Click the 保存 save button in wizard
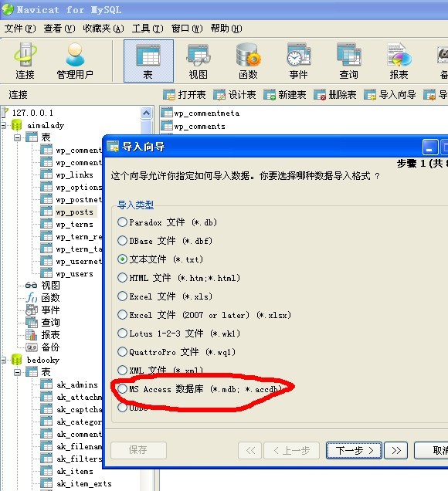Image resolution: width=448 pixels, height=491 pixels. [x=138, y=450]
